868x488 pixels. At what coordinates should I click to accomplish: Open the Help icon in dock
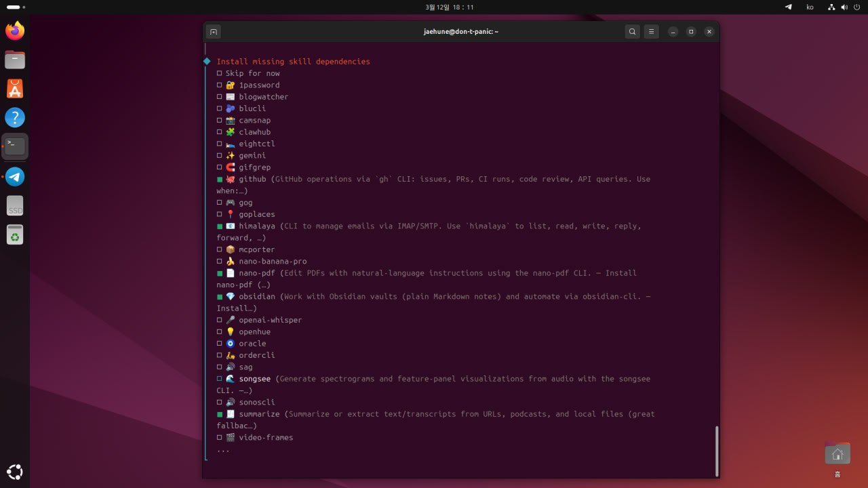click(15, 118)
